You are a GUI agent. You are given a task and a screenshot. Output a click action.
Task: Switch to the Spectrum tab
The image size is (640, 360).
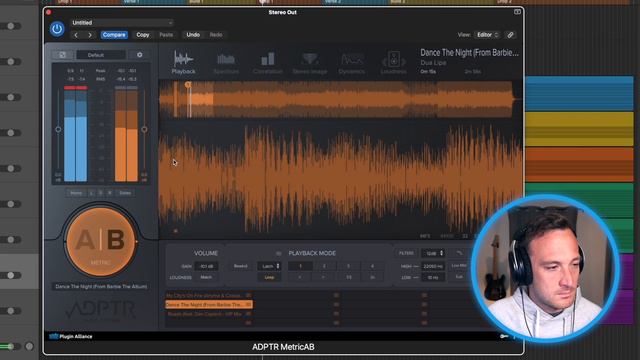pos(226,63)
